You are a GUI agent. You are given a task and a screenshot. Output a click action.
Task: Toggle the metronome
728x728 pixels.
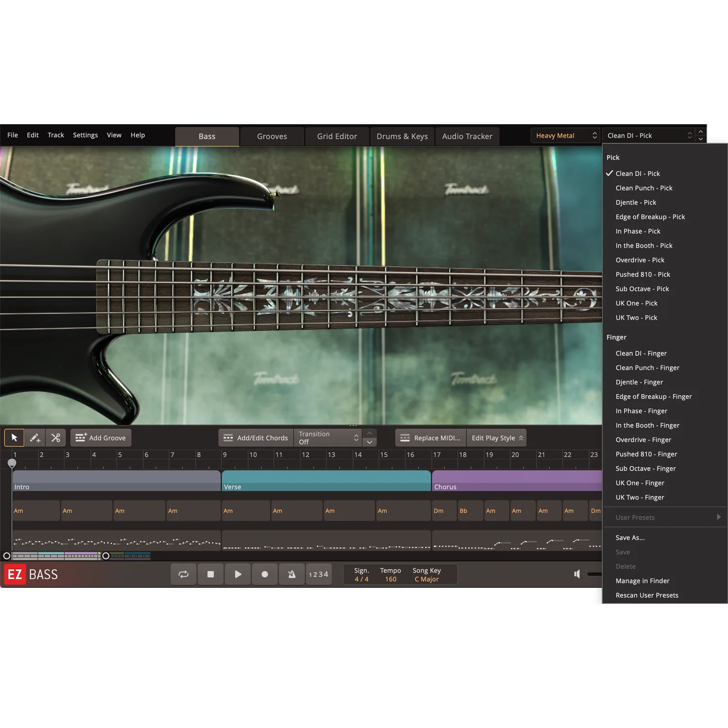(292, 574)
